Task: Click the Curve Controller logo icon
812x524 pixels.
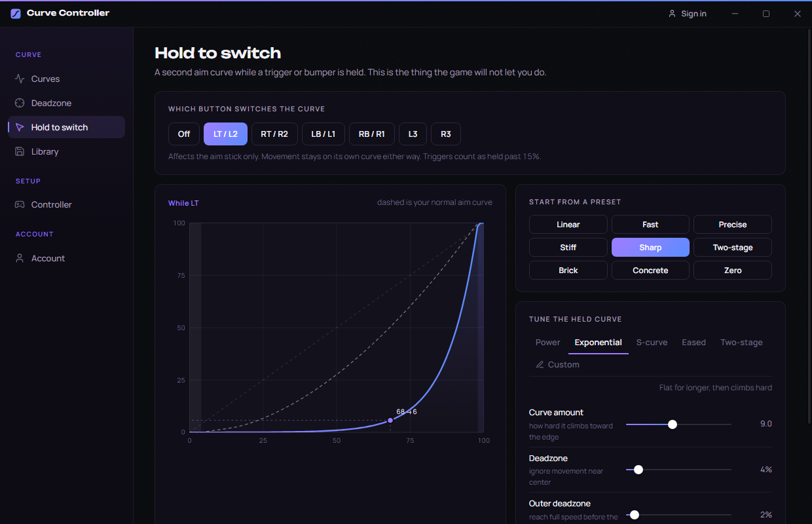Action: tap(16, 13)
